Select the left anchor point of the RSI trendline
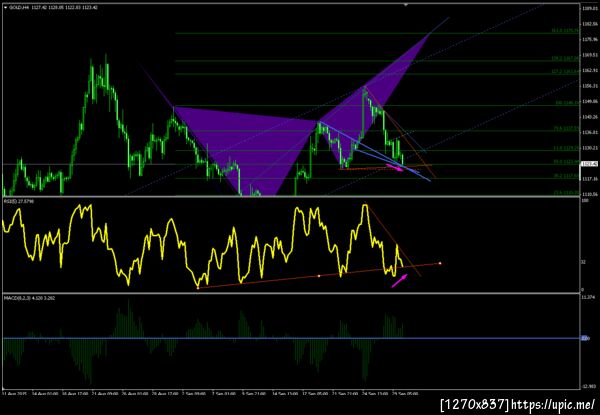Screen dimensions: 600x415 [x=198, y=288]
